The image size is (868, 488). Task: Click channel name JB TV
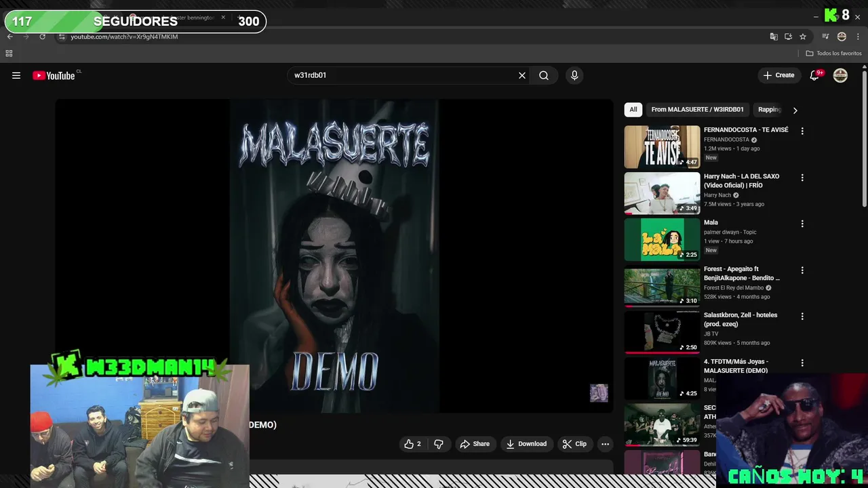[x=711, y=333]
